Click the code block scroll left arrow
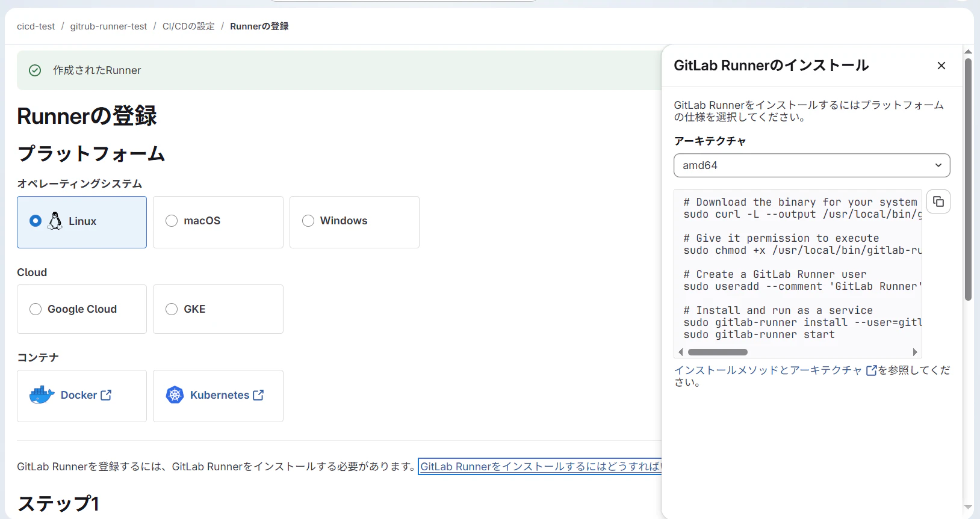 [681, 352]
